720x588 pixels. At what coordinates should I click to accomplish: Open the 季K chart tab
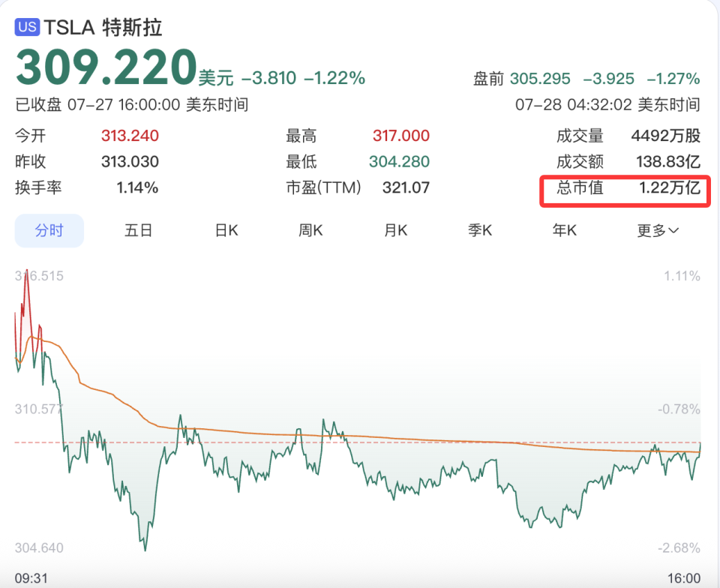coord(480,230)
